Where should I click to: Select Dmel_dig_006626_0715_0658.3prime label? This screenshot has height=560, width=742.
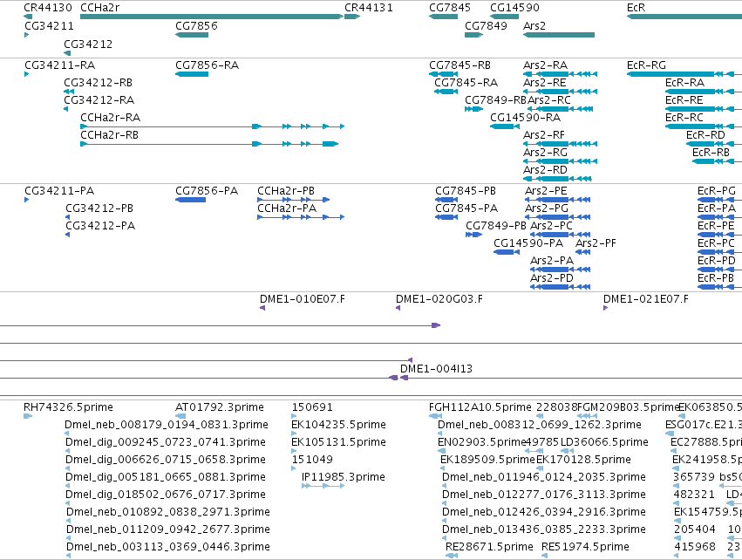click(x=166, y=460)
